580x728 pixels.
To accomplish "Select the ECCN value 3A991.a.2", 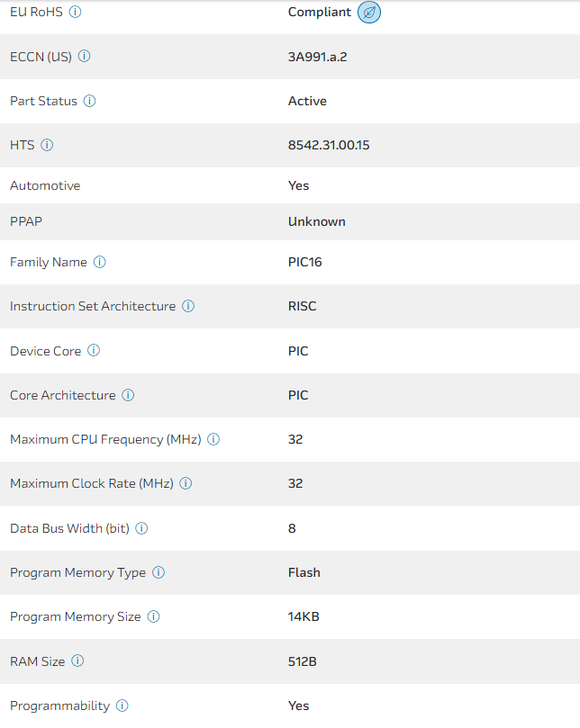I will pyautogui.click(x=317, y=57).
